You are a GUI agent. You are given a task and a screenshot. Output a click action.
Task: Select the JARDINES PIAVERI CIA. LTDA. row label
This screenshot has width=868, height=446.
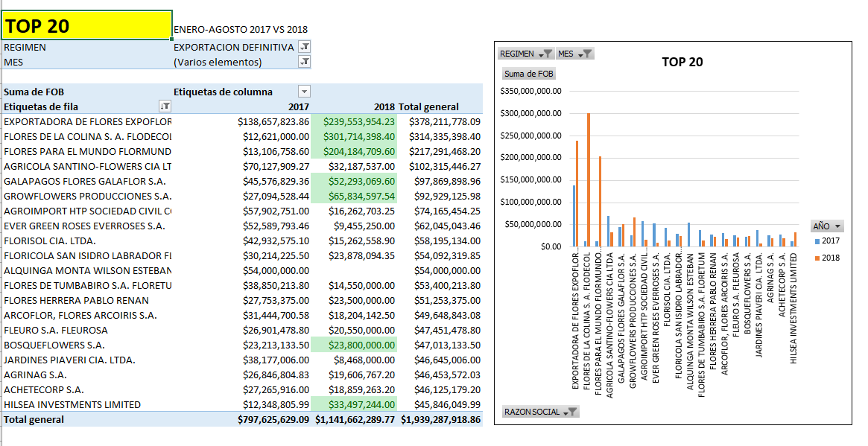click(x=69, y=360)
